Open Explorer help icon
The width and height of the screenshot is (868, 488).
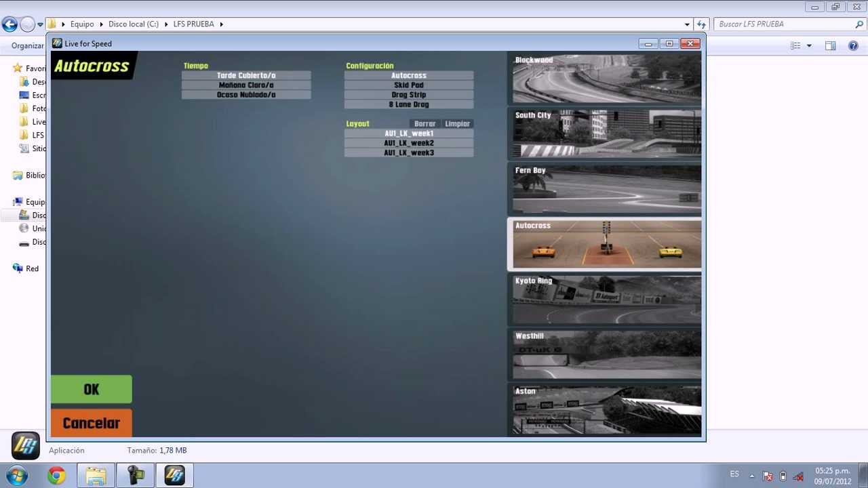(x=854, y=45)
